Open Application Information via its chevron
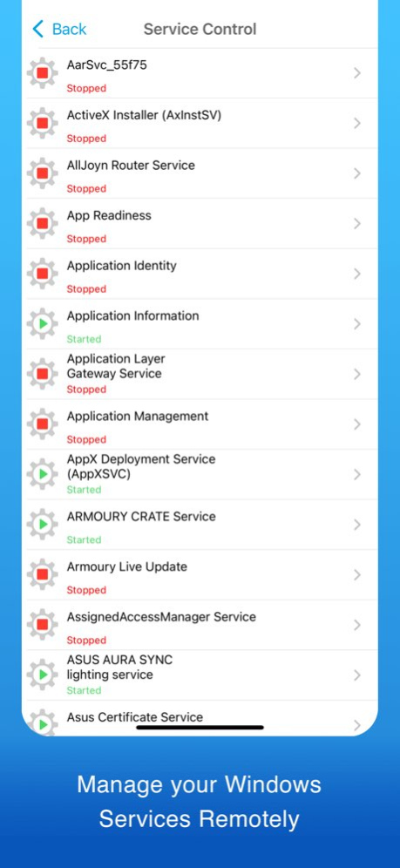 (357, 324)
